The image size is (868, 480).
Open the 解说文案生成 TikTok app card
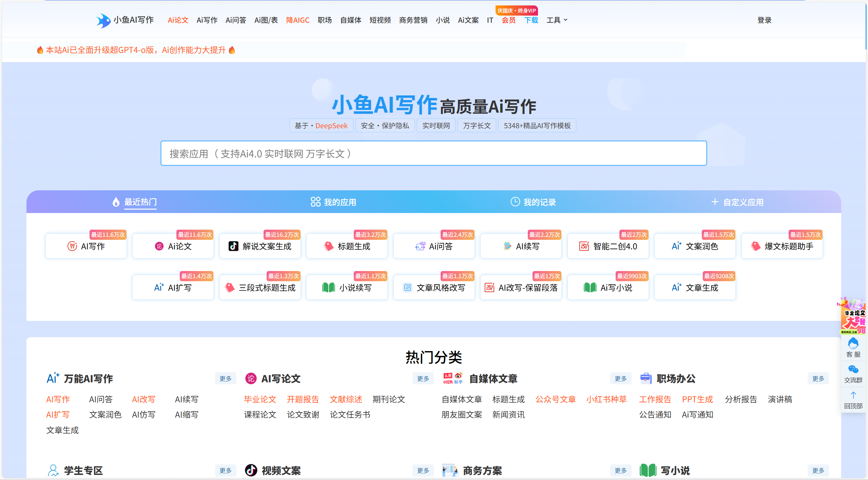tap(260, 246)
